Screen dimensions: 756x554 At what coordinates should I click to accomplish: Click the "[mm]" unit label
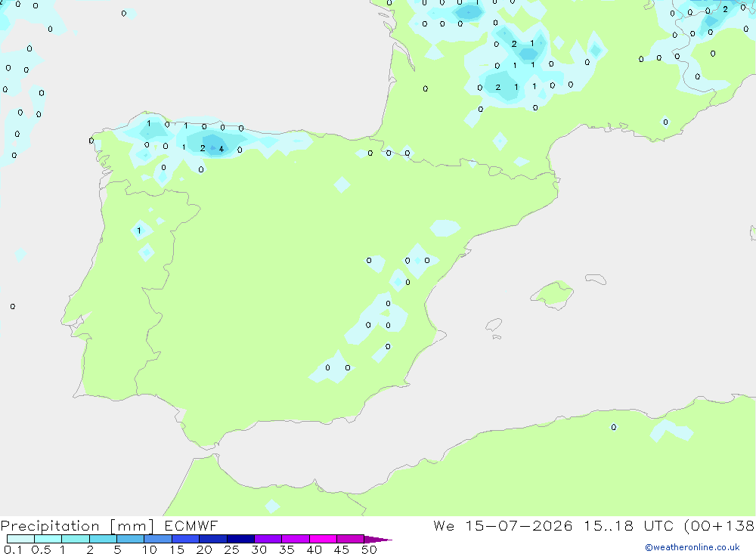(x=132, y=526)
